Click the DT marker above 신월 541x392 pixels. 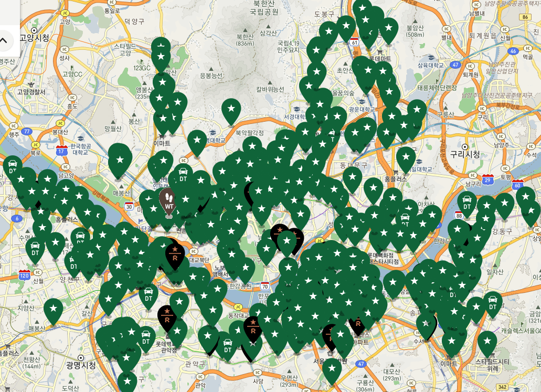(x=35, y=249)
